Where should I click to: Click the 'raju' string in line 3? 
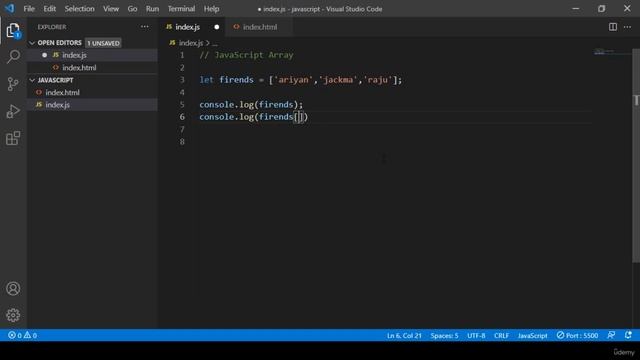pos(378,80)
